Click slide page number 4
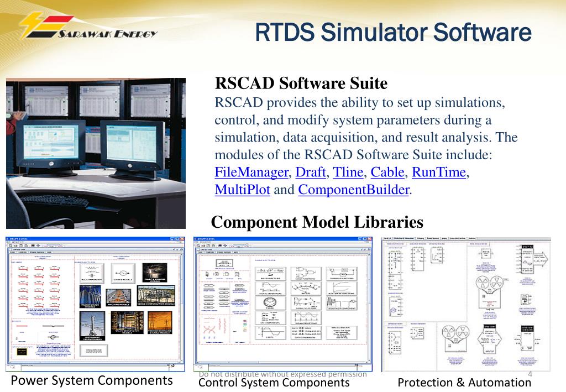The image size is (566, 392). [530, 374]
